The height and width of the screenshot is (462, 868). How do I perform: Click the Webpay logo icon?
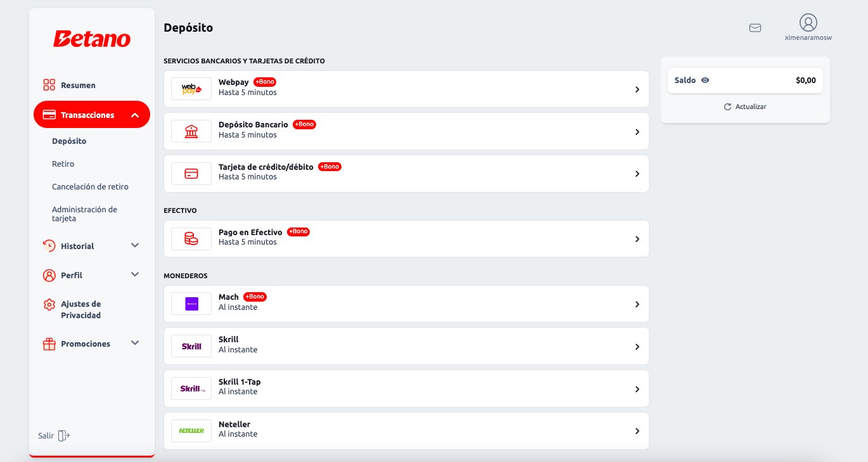tap(191, 89)
